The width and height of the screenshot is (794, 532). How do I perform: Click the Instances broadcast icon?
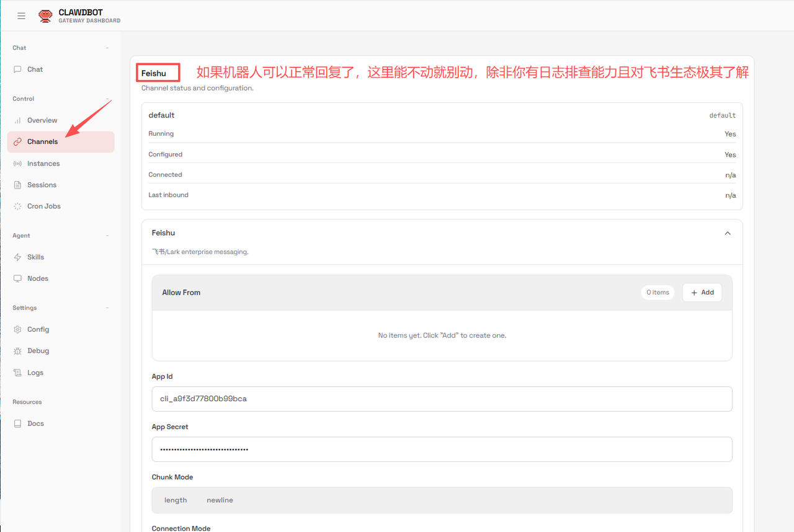[17, 164]
